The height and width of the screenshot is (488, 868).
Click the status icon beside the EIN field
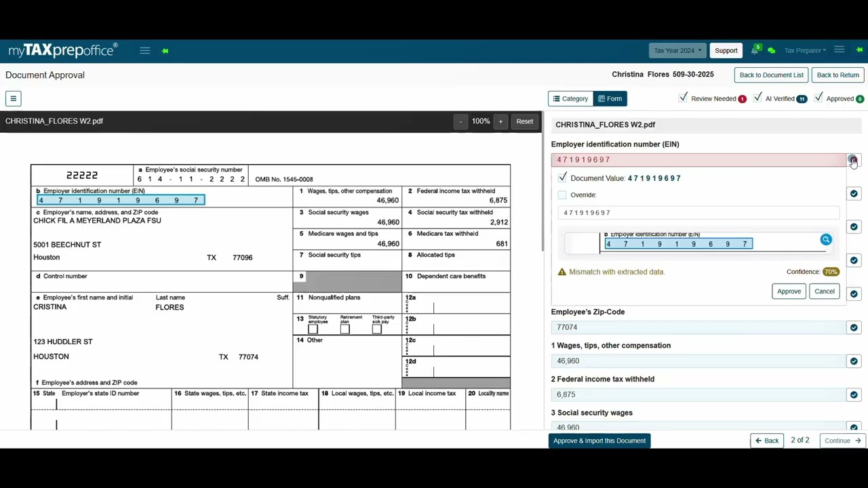853,160
